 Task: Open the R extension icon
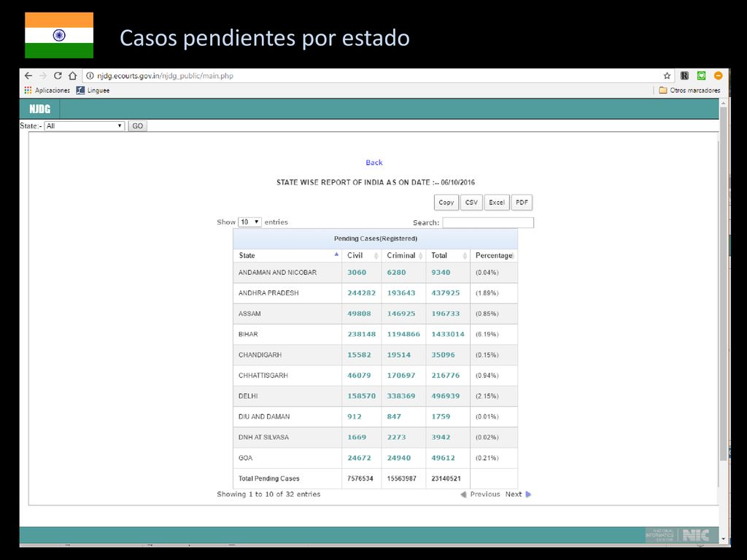coord(684,76)
